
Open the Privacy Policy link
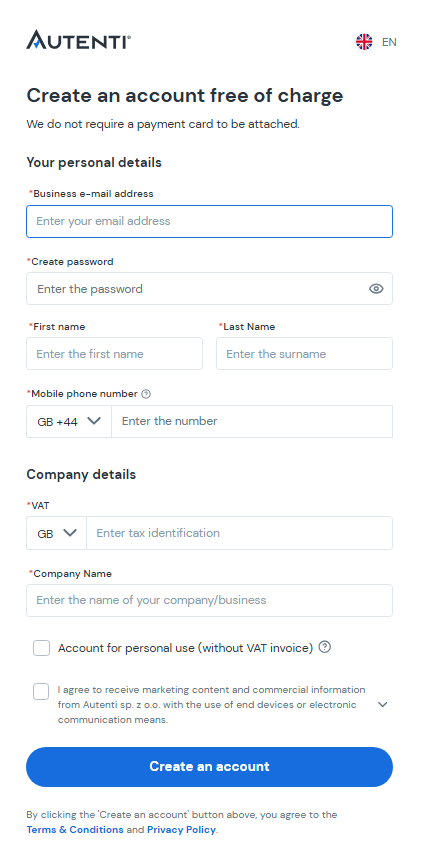pos(181,830)
